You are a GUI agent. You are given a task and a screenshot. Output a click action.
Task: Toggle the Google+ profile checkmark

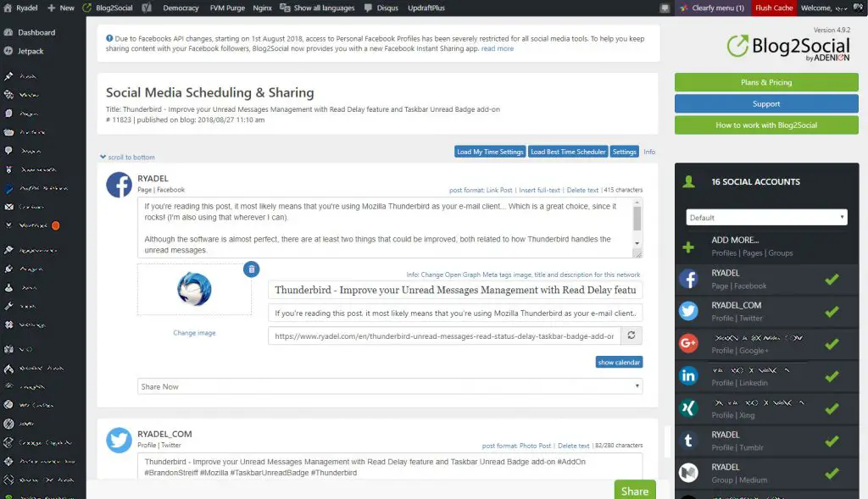(832, 344)
